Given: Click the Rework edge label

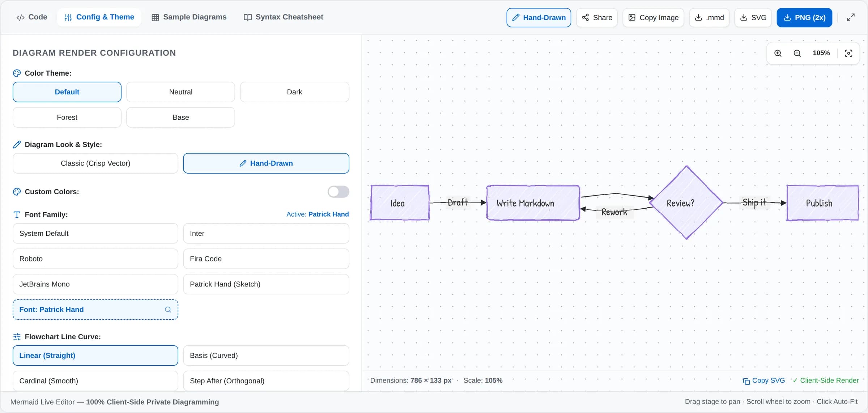Looking at the screenshot, I should (x=614, y=212).
